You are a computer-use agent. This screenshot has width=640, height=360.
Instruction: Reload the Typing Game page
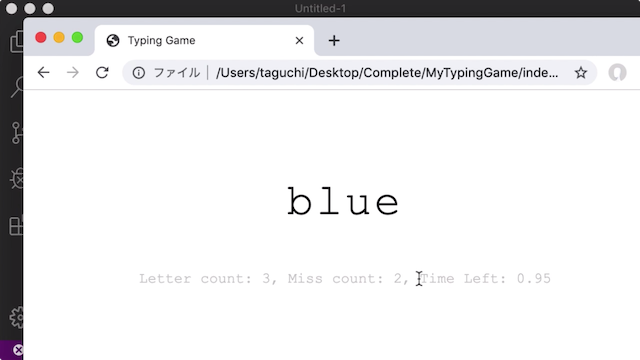pos(102,73)
